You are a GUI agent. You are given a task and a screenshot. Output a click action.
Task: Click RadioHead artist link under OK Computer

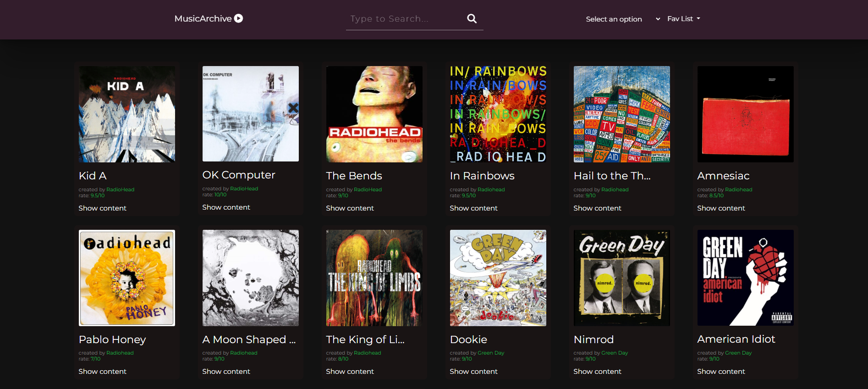coord(244,189)
